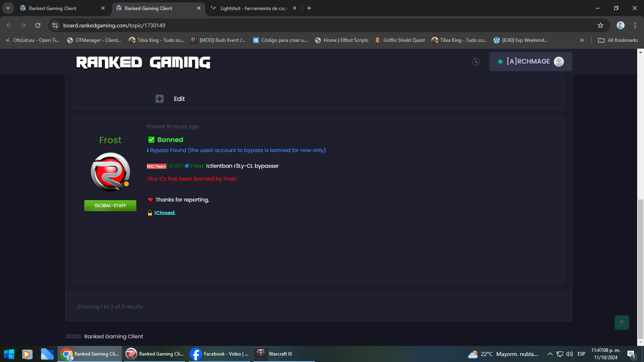
Task: Click the Posted 18 hours ago timestamp
Action: 173,126
